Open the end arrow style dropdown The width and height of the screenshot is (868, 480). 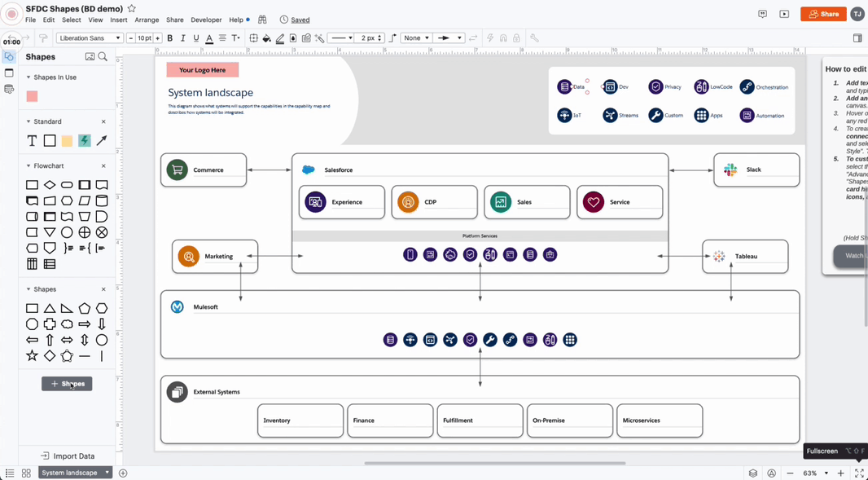click(x=449, y=38)
